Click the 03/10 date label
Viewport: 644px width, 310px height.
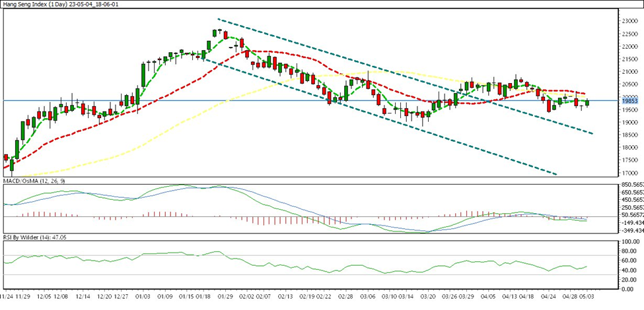click(x=390, y=295)
